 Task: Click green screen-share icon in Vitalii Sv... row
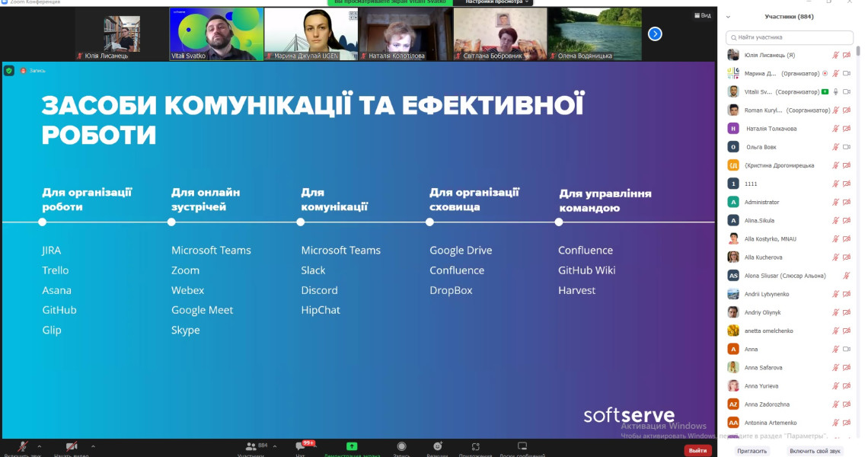[x=825, y=91]
